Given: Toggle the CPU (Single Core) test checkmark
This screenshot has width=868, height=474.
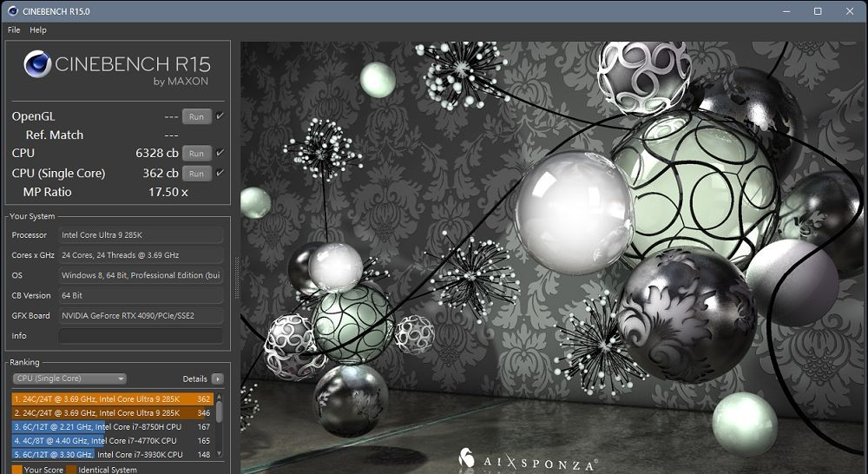Looking at the screenshot, I should pyautogui.click(x=220, y=173).
